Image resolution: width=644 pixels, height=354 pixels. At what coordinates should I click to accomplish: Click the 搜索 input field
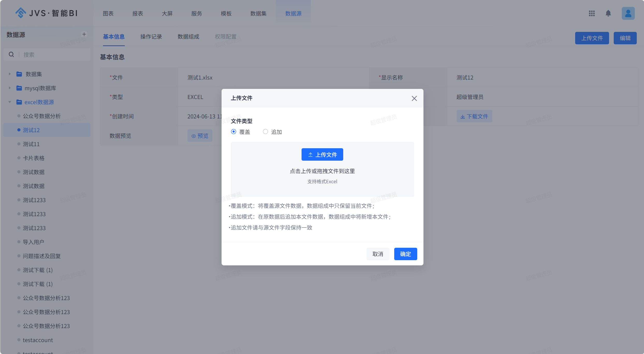click(x=54, y=54)
